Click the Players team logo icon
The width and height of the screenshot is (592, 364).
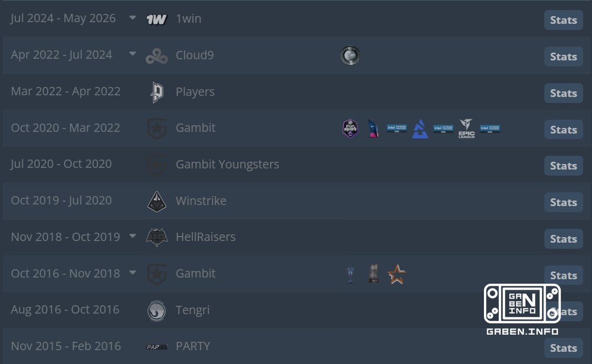coord(157,92)
